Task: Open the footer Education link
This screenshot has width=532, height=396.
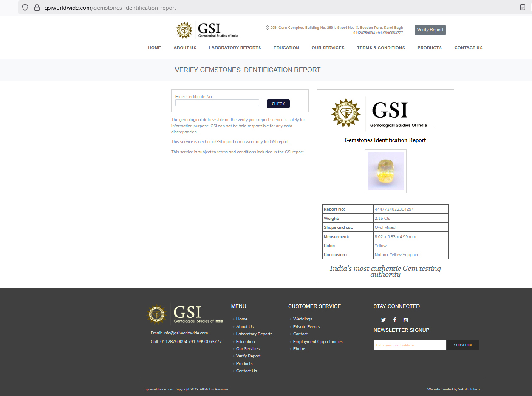Action: 246,342
